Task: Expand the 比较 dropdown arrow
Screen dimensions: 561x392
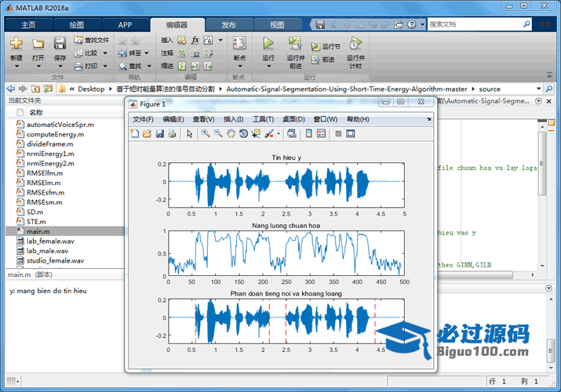Action: [105, 53]
